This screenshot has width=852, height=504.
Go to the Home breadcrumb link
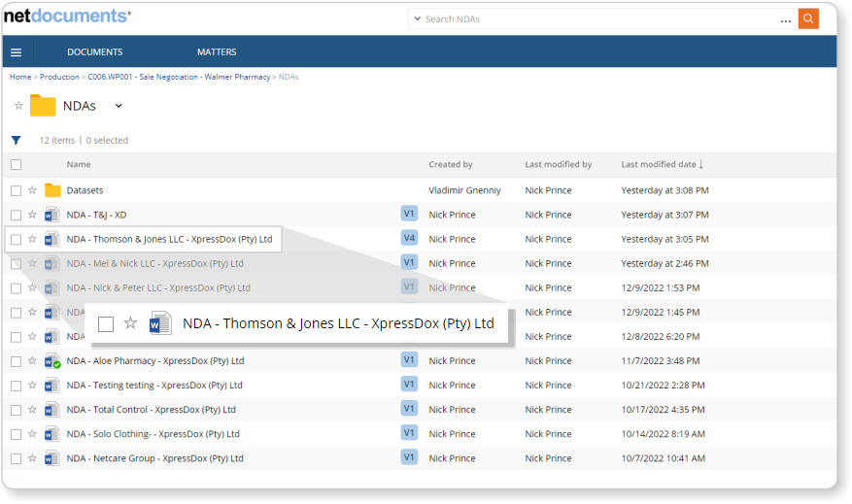(x=20, y=77)
